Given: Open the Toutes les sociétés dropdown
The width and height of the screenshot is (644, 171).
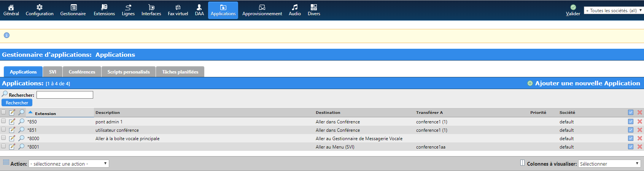Looking at the screenshot, I should (x=614, y=11).
